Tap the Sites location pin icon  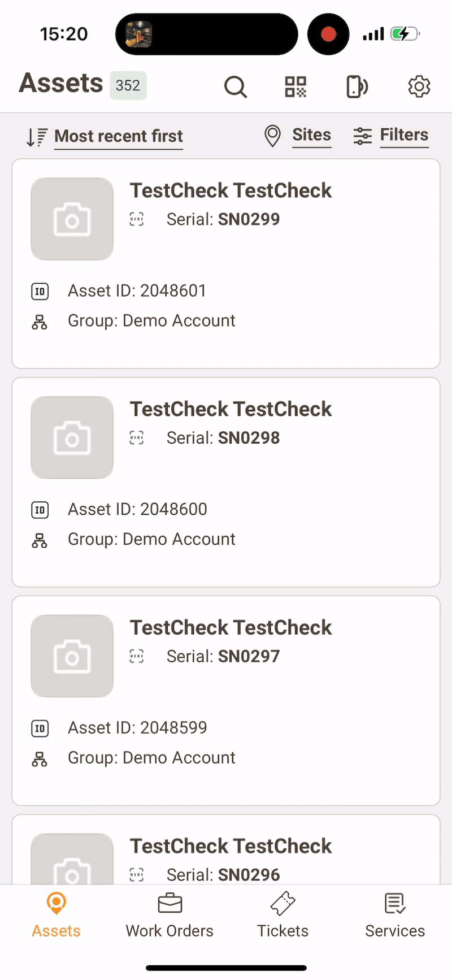[x=272, y=136]
